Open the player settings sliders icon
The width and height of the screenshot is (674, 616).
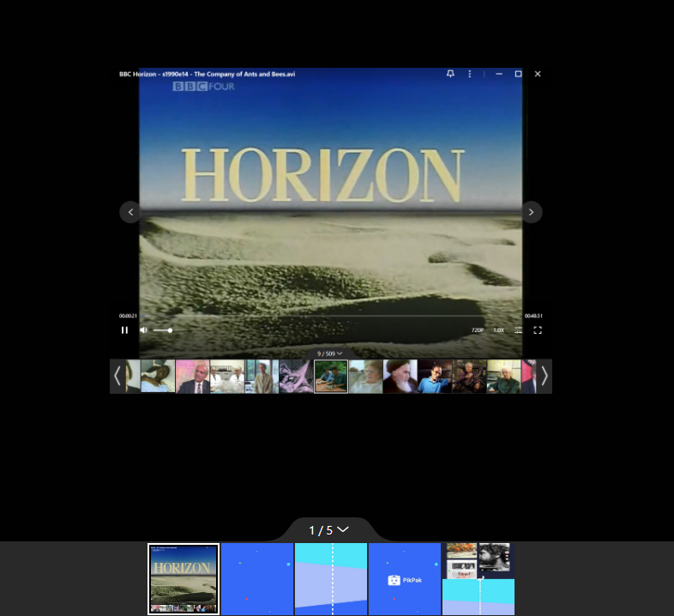click(x=519, y=330)
